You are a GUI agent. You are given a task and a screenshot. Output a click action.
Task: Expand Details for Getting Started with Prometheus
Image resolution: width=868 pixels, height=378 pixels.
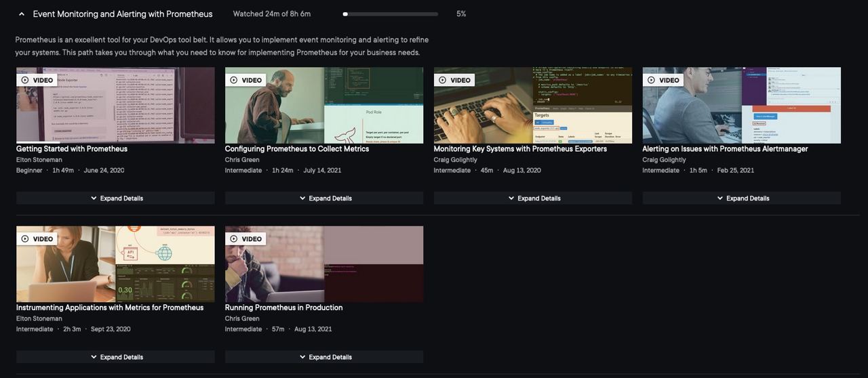click(115, 198)
